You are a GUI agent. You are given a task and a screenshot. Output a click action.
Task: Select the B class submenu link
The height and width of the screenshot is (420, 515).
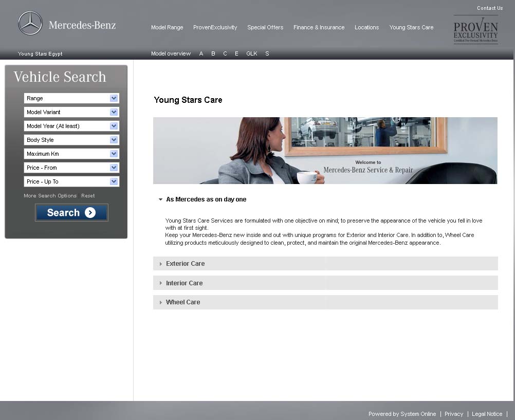[x=213, y=53]
